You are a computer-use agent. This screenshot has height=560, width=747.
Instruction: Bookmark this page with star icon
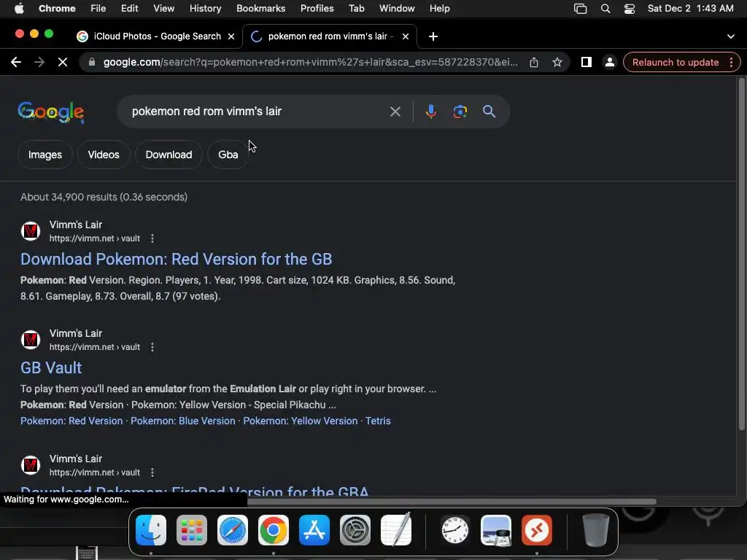pyautogui.click(x=557, y=63)
